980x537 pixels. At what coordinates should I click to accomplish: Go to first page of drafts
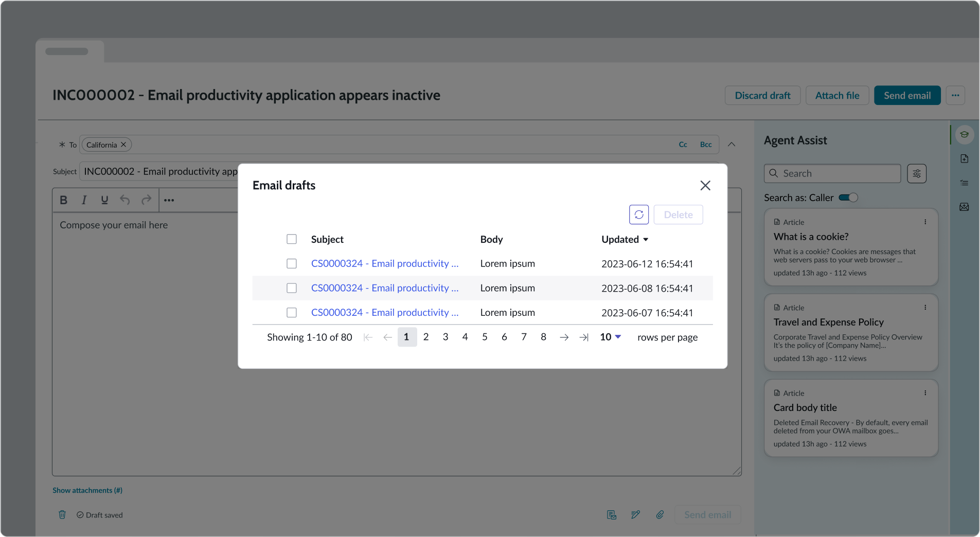tap(368, 337)
